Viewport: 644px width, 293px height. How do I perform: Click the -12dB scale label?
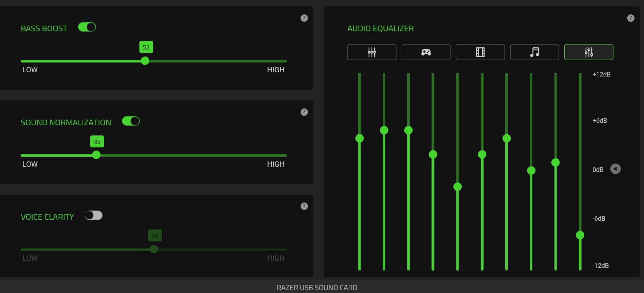(x=600, y=266)
